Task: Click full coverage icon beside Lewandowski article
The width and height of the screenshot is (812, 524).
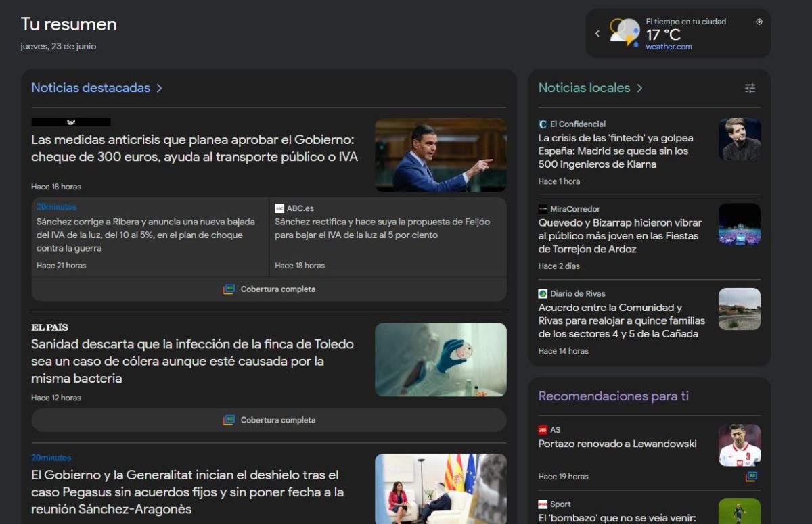Action: click(x=751, y=477)
